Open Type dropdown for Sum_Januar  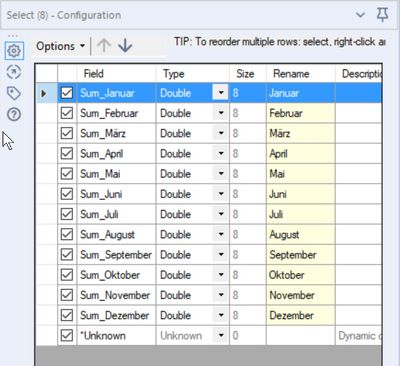tap(220, 93)
